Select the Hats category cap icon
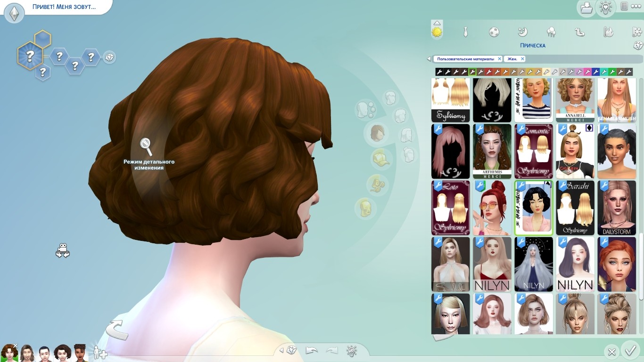Screen dimensions: 644x362 point(380,158)
